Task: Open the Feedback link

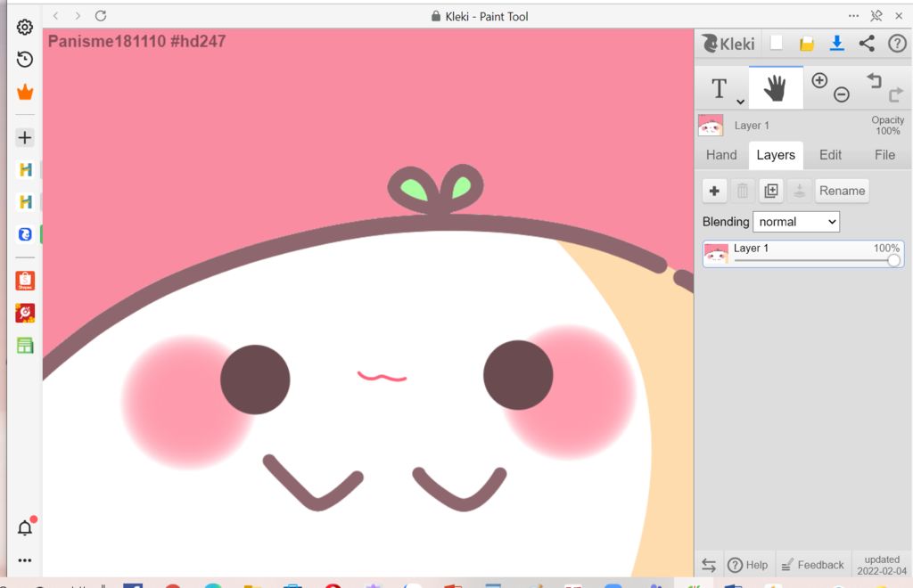Action: point(812,565)
